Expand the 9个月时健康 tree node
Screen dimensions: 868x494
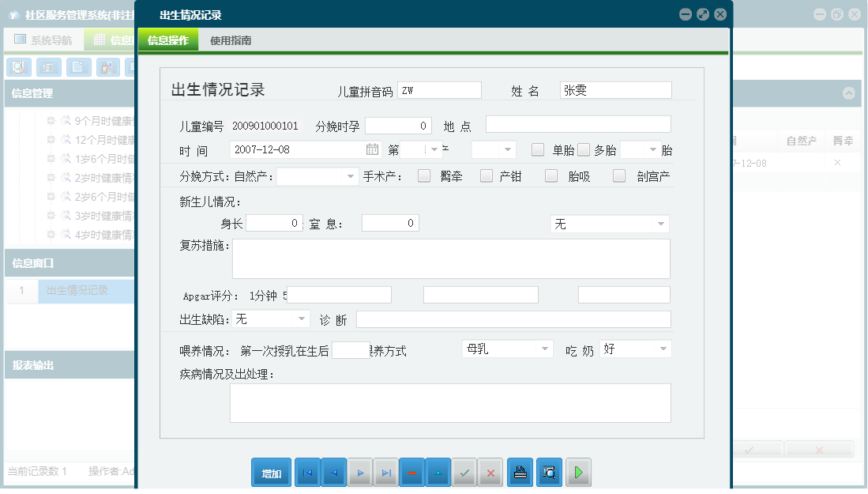coord(51,121)
